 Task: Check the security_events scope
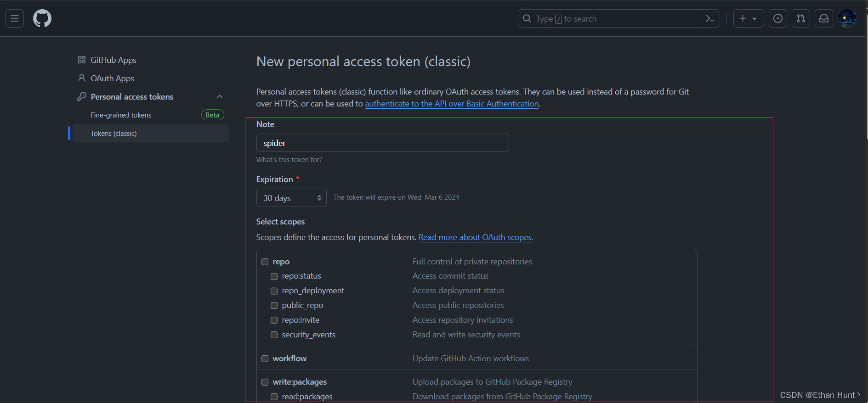[x=274, y=335]
